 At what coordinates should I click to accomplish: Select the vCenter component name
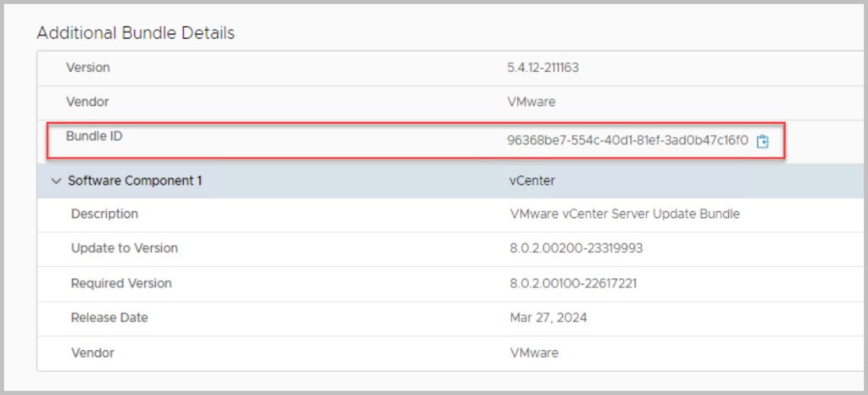click(x=532, y=181)
